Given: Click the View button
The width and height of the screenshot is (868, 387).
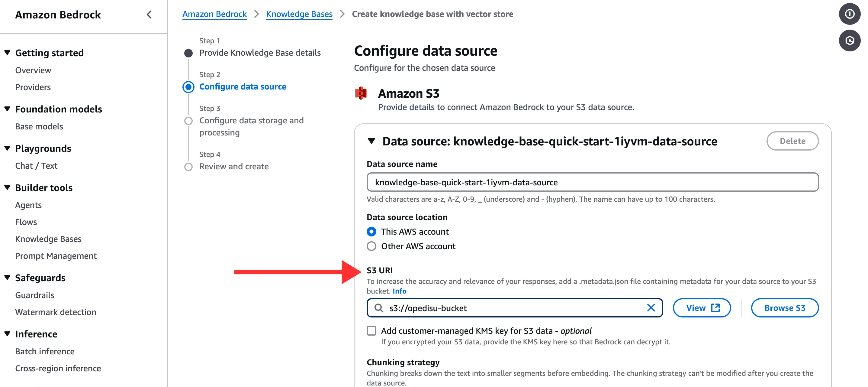Looking at the screenshot, I should (702, 307).
